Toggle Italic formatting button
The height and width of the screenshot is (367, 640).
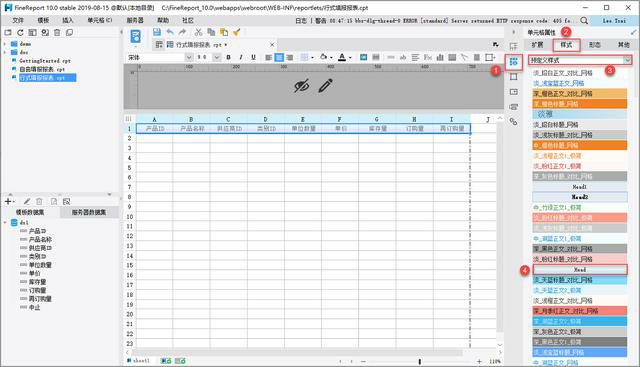point(241,58)
